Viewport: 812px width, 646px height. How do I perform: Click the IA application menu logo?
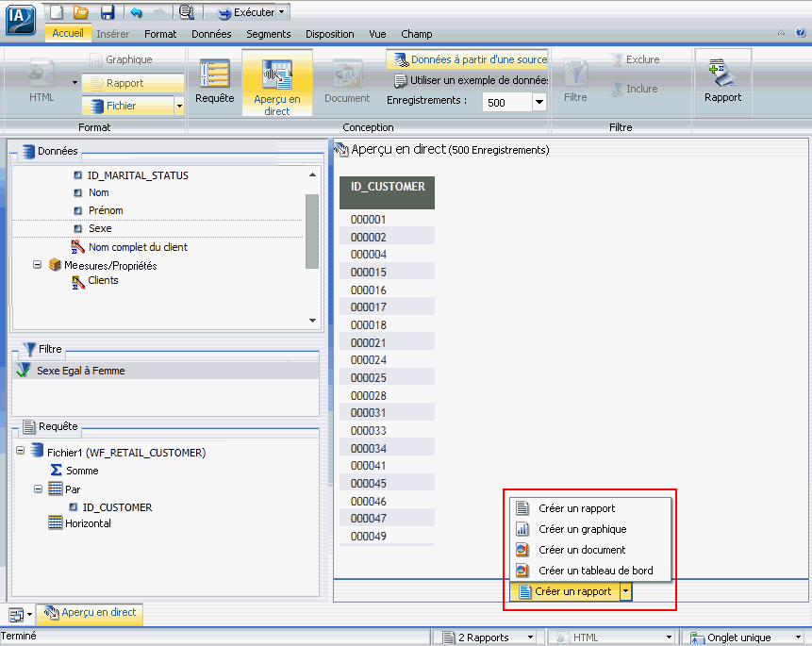coord(20,19)
